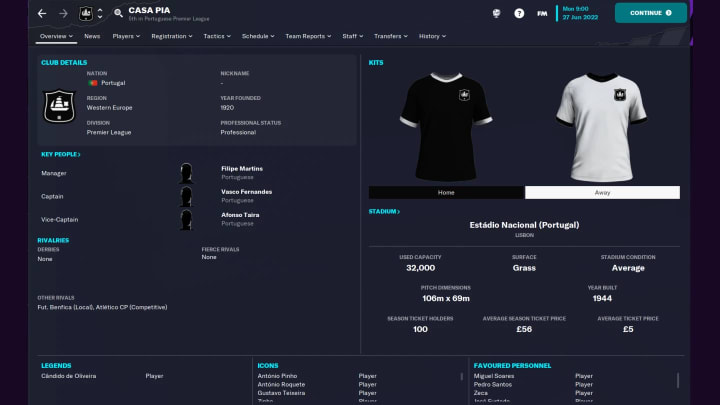The width and height of the screenshot is (720, 405).
Task: Select the Home kit tab
Action: point(446,192)
